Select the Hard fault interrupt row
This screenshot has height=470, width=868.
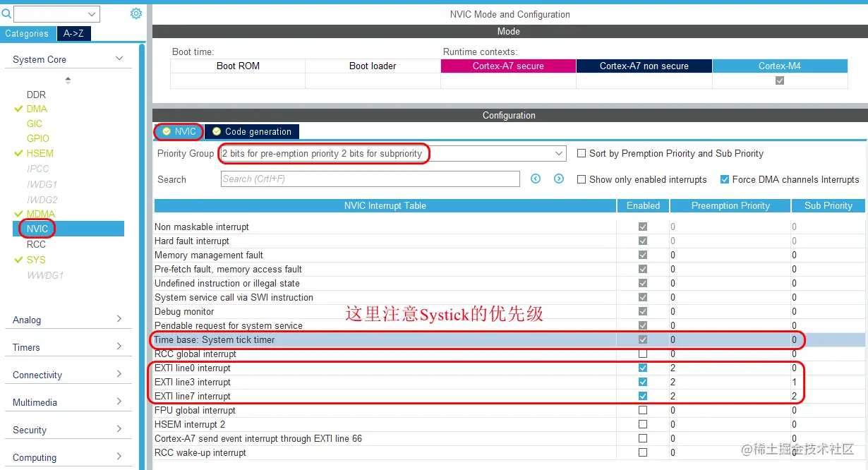pyautogui.click(x=510, y=241)
